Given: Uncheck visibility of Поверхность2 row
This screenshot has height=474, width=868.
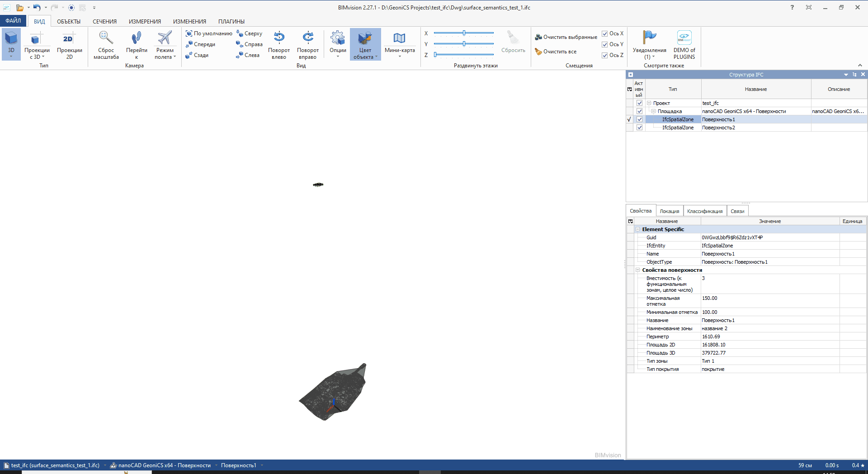Looking at the screenshot, I should pos(639,128).
